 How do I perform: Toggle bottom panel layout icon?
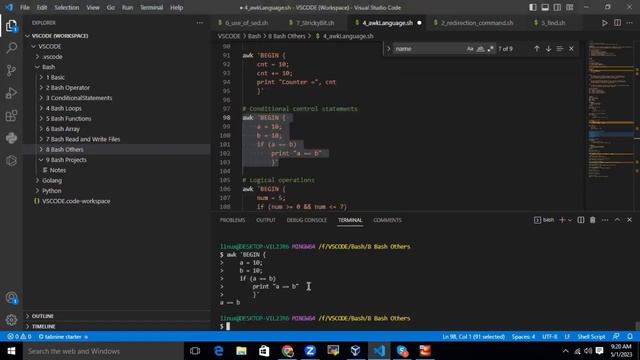tap(545, 7)
